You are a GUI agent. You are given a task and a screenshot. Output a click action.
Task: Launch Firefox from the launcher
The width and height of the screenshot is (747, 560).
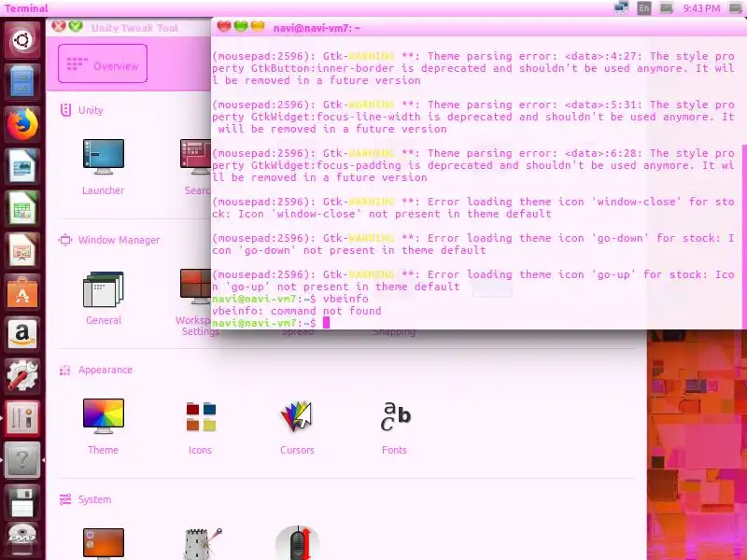[22, 124]
